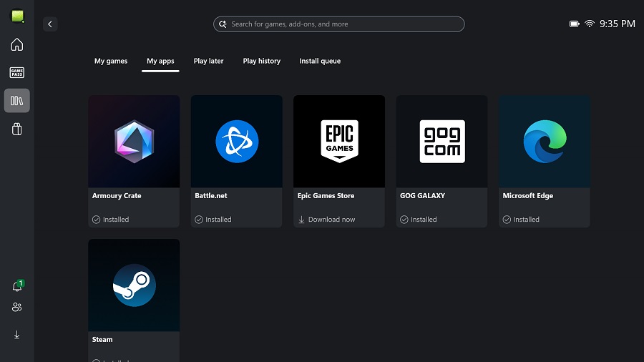The image size is (644, 362).
Task: Open the Battle.net app tile
Action: (x=236, y=142)
